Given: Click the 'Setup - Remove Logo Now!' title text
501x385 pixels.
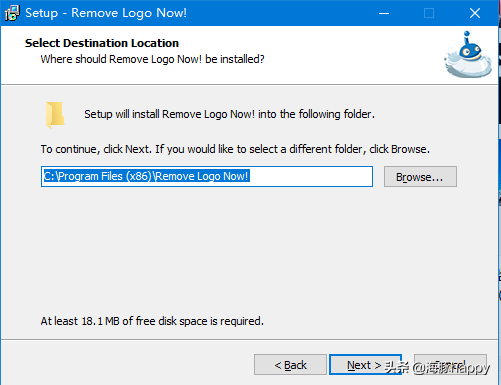Looking at the screenshot, I should (106, 13).
